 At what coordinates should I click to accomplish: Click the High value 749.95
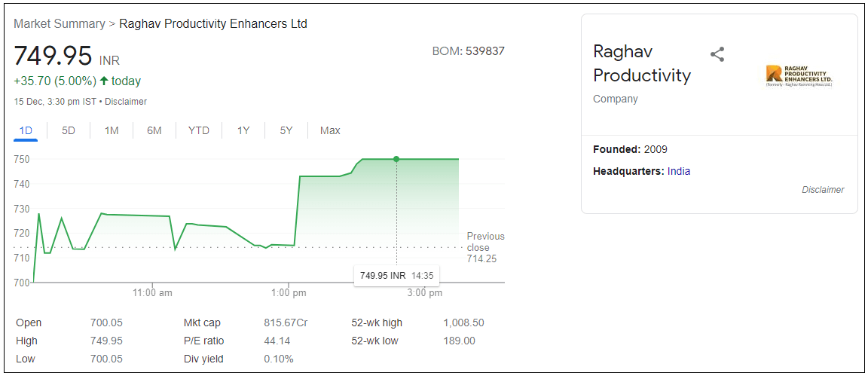[106, 341]
